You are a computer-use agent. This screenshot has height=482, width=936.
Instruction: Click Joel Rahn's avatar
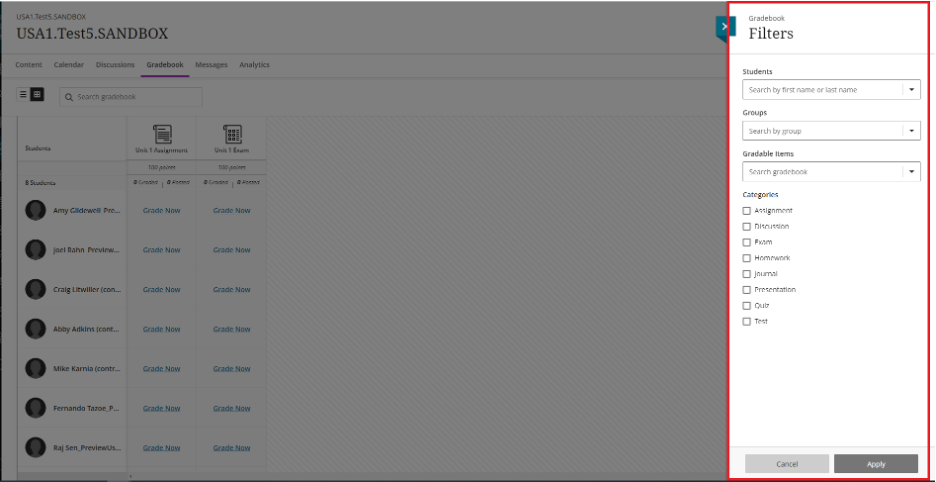tap(35, 250)
